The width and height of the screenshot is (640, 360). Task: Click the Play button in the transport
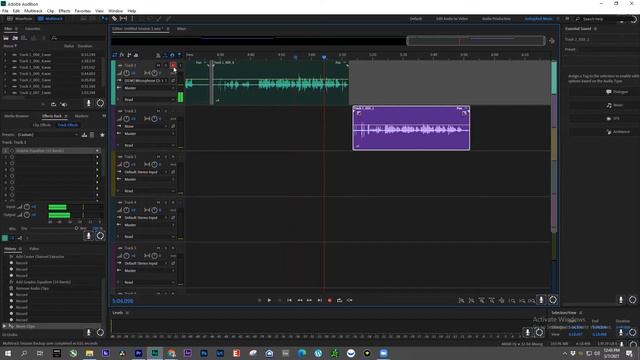point(269,300)
